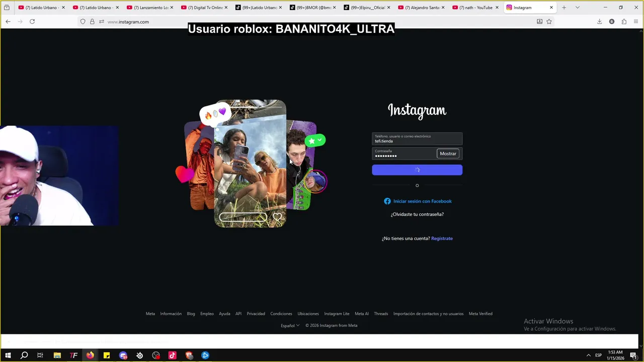Image resolution: width=644 pixels, height=362 pixels.
Task: Switch ESP keyboard language indicator
Action: pyautogui.click(x=599, y=355)
